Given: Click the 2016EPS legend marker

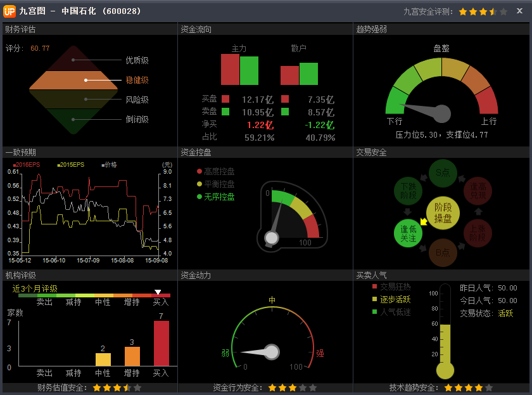Looking at the screenshot, I should [x=15, y=165].
